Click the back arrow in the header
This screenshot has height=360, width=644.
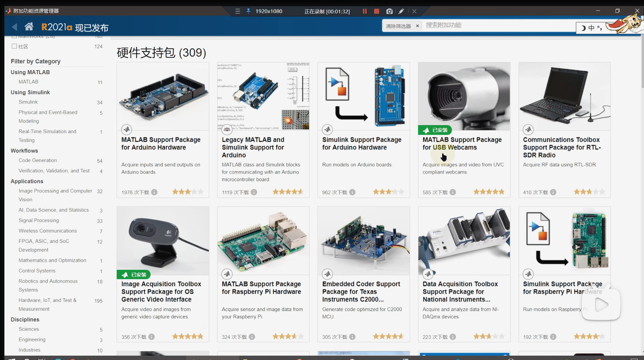pos(15,27)
